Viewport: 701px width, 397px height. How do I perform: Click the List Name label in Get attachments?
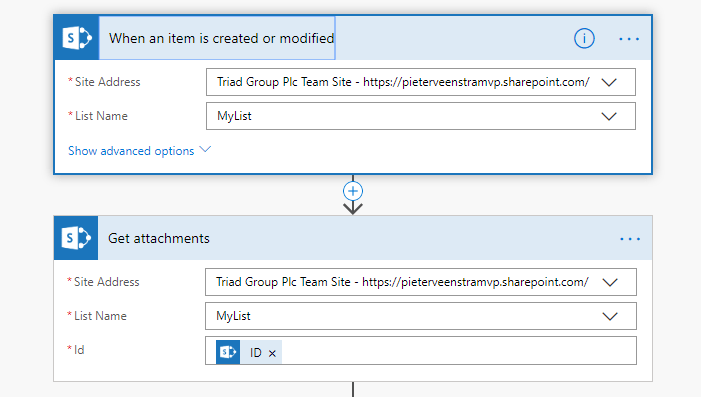click(x=100, y=316)
